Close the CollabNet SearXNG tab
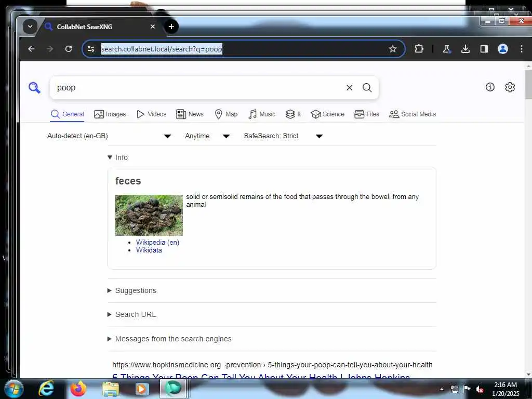Screen dimensions: 532x399 (x=153, y=26)
